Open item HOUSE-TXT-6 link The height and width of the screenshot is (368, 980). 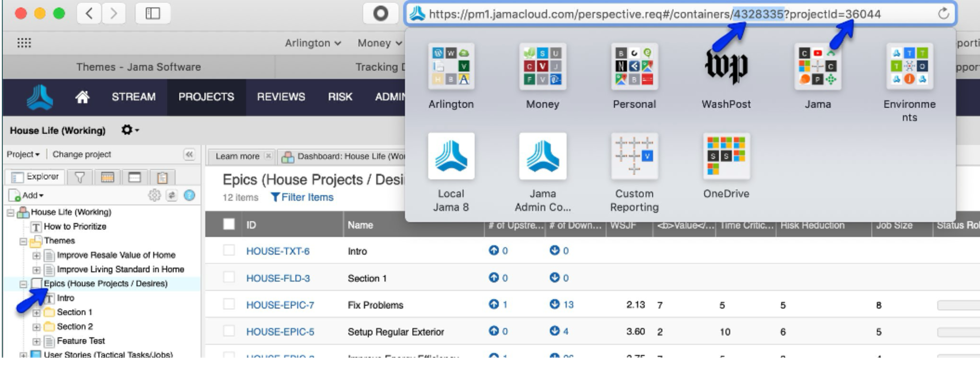[x=278, y=251]
